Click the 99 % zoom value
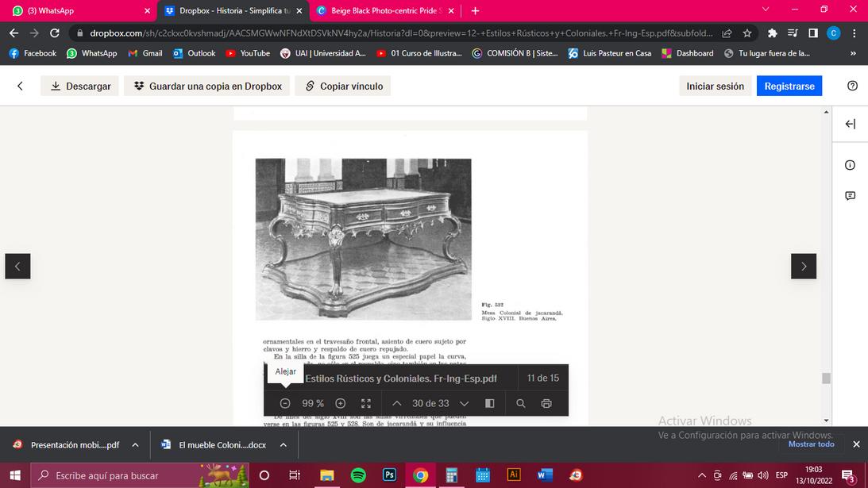This screenshot has width=868, height=488. (313, 403)
